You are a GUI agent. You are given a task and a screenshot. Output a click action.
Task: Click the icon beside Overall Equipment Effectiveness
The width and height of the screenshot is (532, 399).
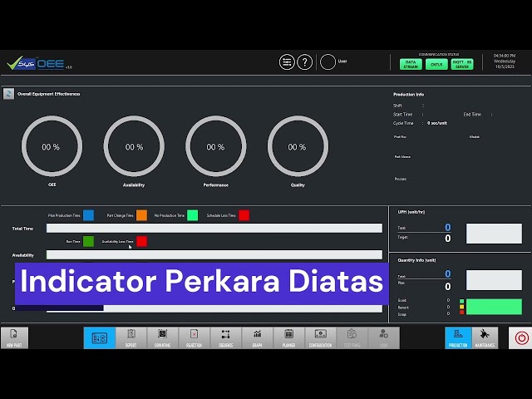(9, 94)
